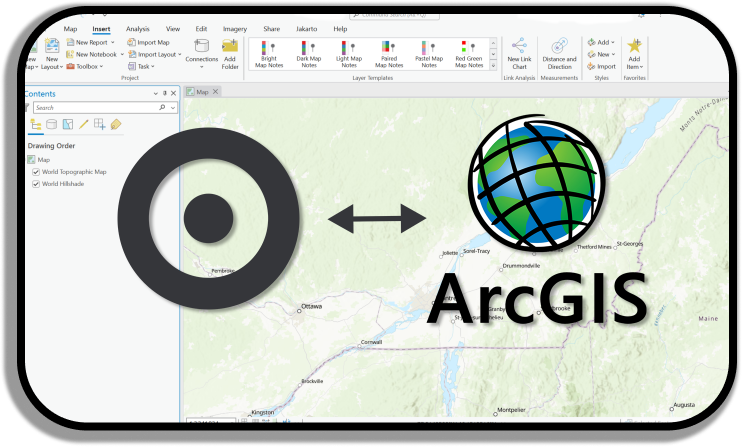The height and width of the screenshot is (447, 742).
Task: Switch to List By Selection view
Action: coord(68,124)
